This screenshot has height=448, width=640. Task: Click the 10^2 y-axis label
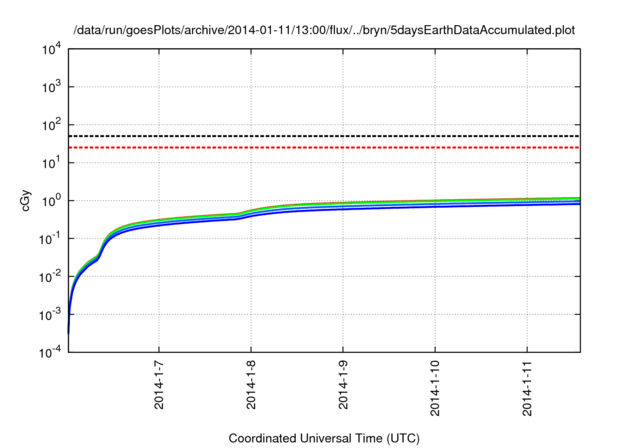(x=51, y=125)
